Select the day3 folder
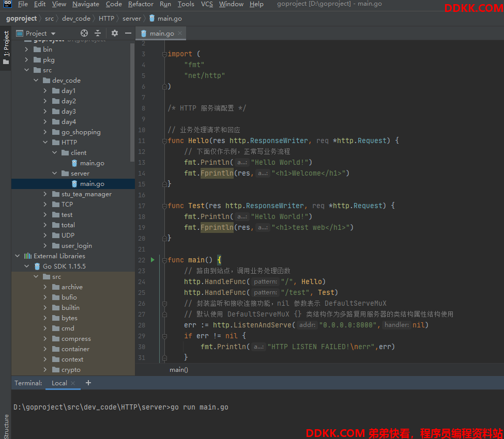This screenshot has width=504, height=439. click(69, 112)
